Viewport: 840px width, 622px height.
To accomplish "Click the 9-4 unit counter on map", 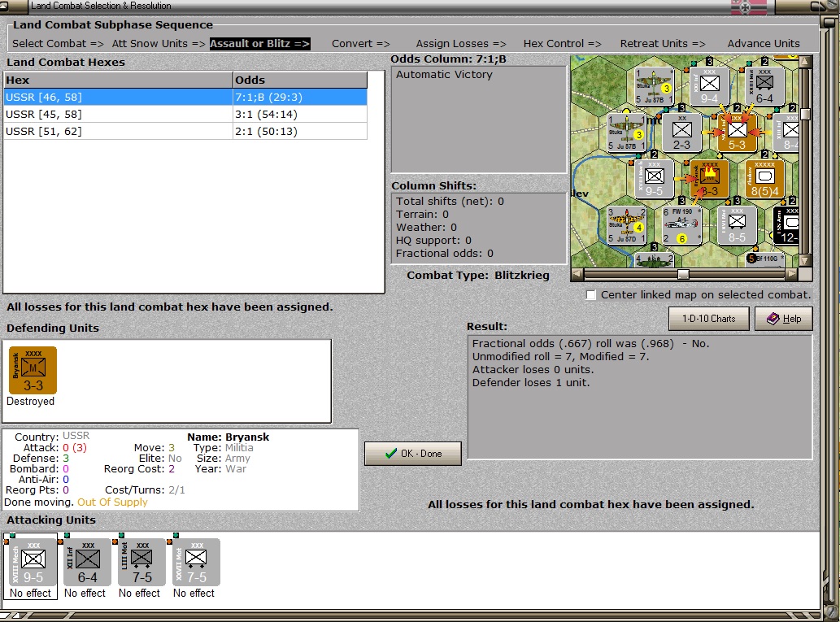I will (x=709, y=85).
